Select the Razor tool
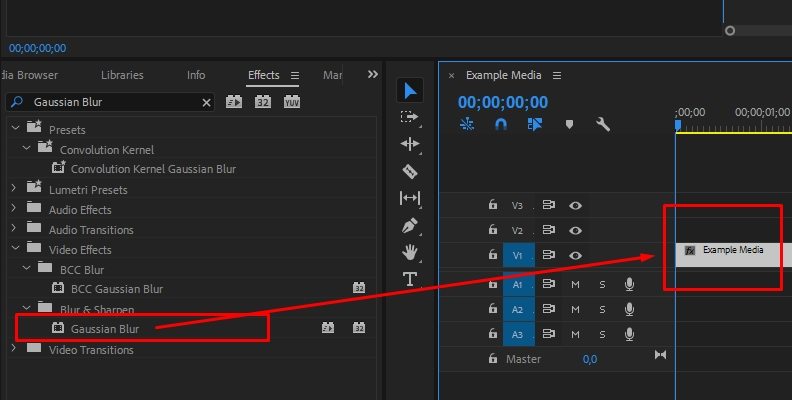792x400 pixels. (x=410, y=171)
